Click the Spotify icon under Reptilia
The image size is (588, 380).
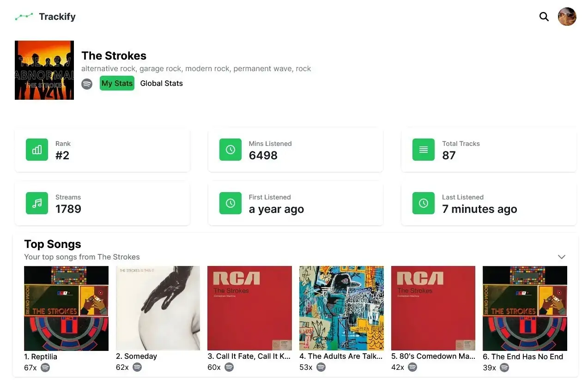tap(45, 368)
